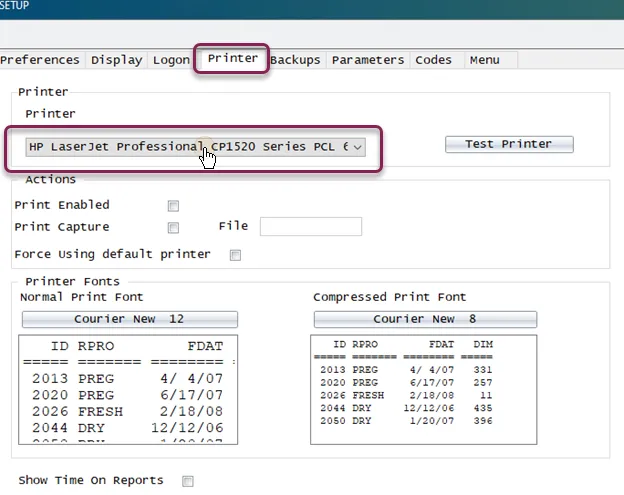Open the Logon tab

pos(171,60)
